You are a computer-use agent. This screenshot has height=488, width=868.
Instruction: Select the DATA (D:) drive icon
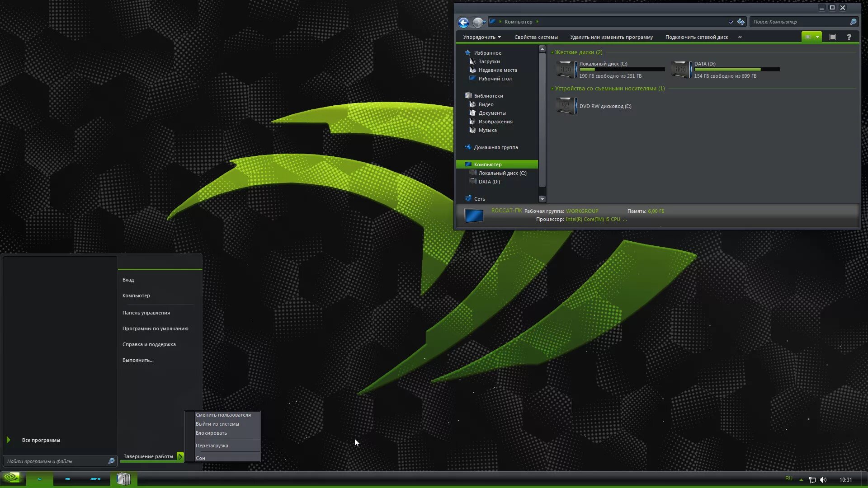681,70
